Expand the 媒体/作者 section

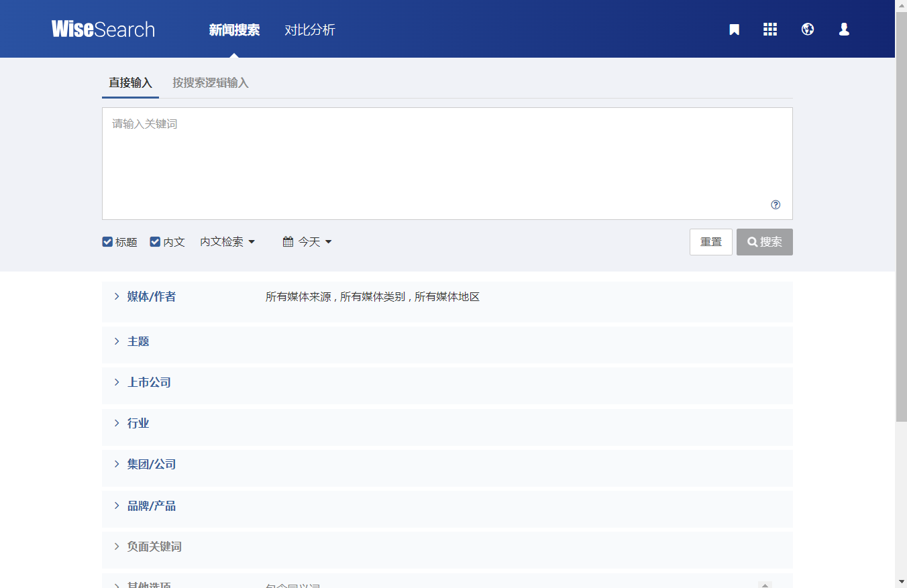pyautogui.click(x=152, y=296)
